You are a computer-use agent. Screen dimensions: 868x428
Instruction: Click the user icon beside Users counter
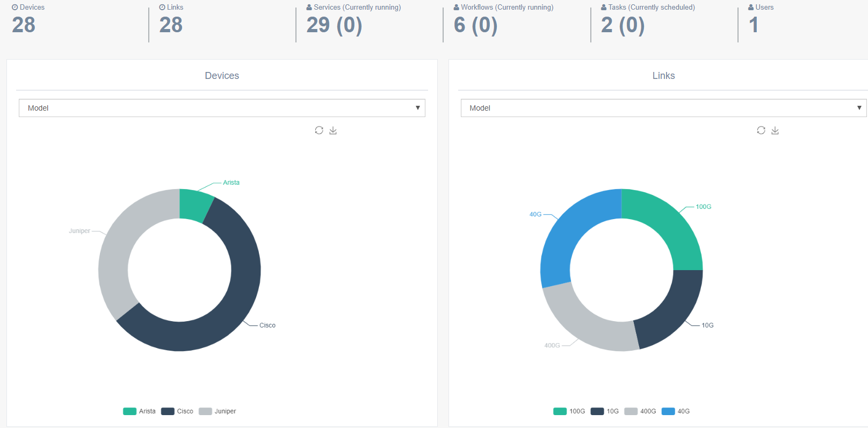pos(751,8)
